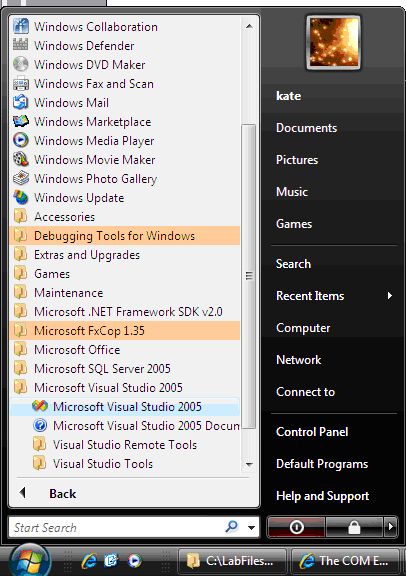Launch Windows Mail icon
Image resolution: width=406 pixels, height=576 pixels.
coord(21,102)
